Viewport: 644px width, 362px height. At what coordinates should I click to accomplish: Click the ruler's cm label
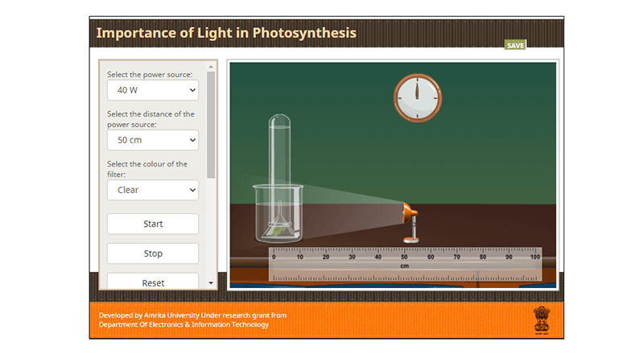pyautogui.click(x=405, y=265)
